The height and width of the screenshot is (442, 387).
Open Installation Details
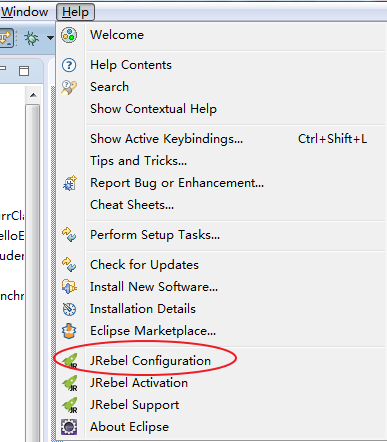pos(143,309)
